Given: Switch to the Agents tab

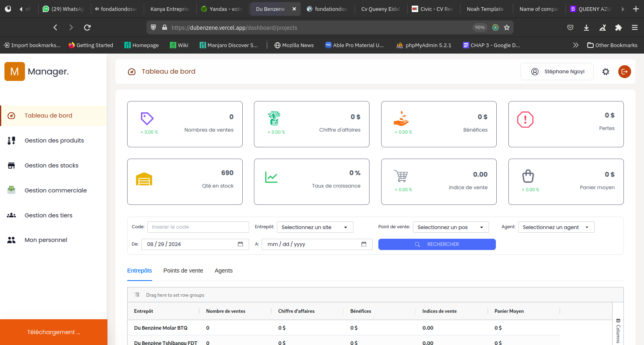Looking at the screenshot, I should point(223,271).
